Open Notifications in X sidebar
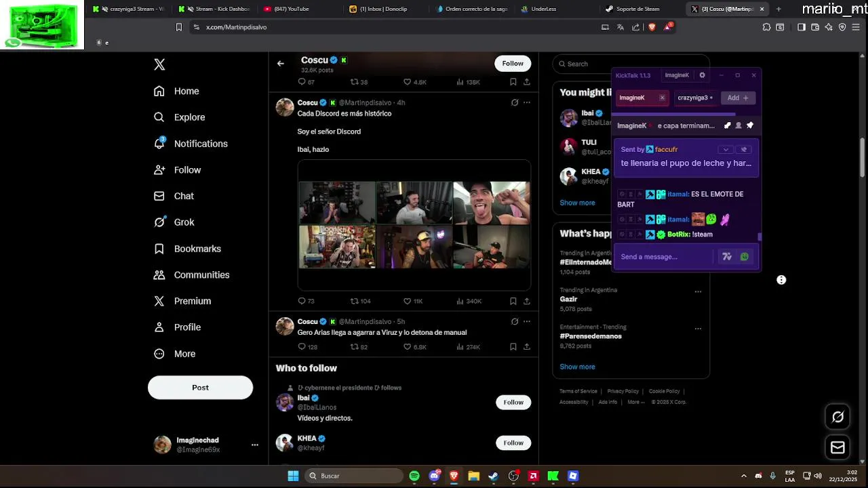This screenshot has width=868, height=488. coord(191,144)
